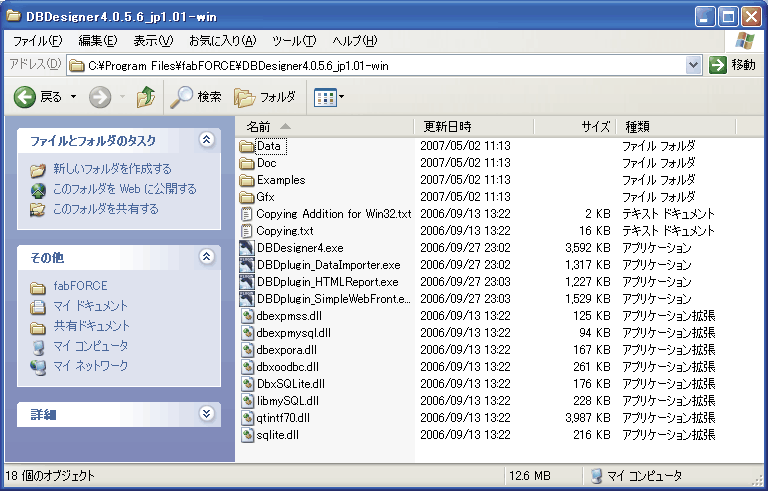
Task: Click the Go (移動) arrow button
Action: point(718,65)
